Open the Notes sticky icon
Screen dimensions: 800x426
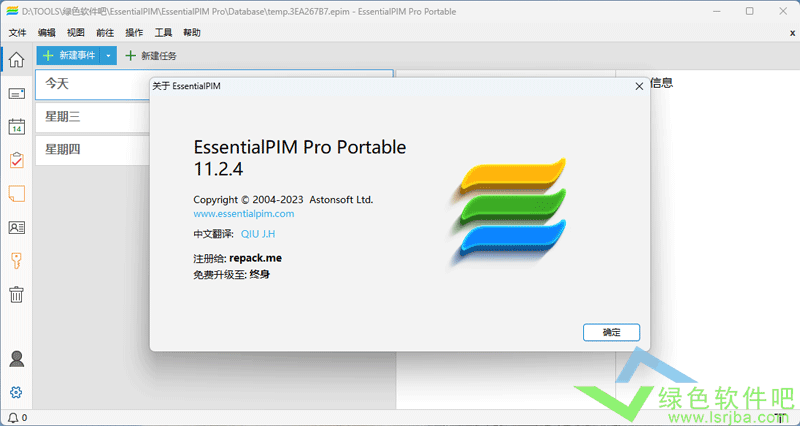pos(16,194)
